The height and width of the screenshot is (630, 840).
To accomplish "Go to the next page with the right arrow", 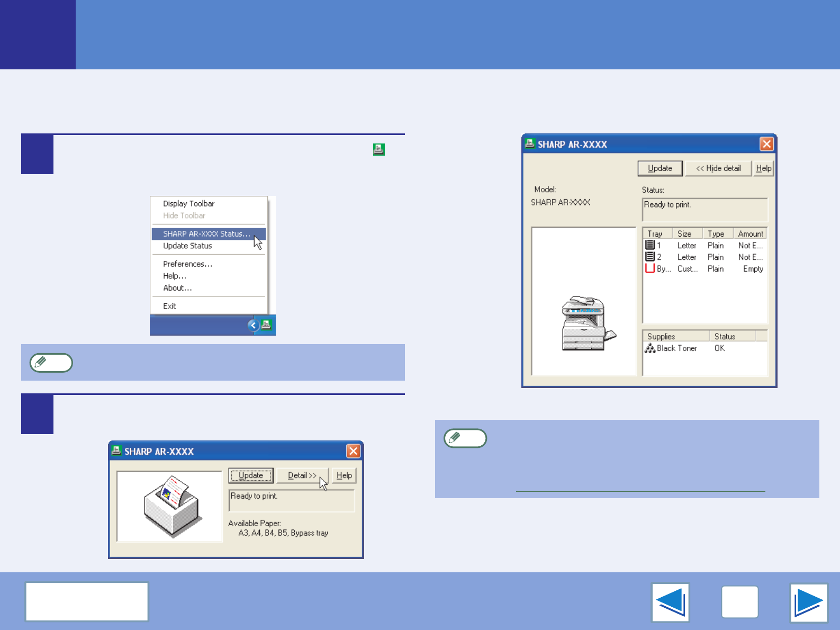I will point(809,602).
